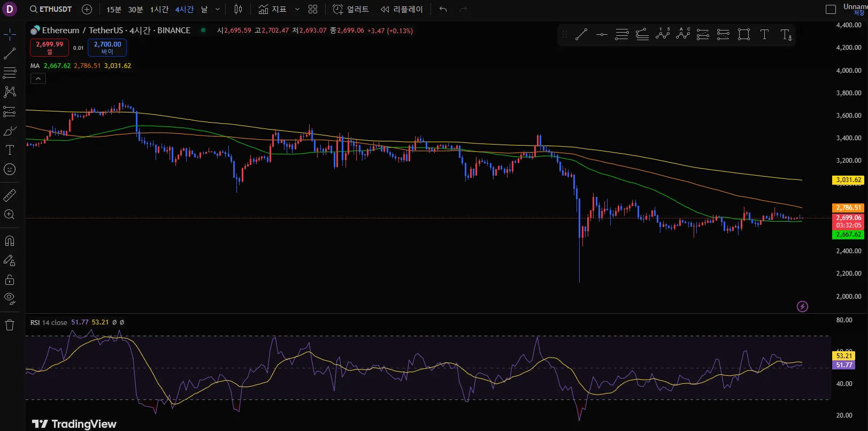
Task: Toggle magnet mode for drawings
Action: pyautogui.click(x=10, y=241)
